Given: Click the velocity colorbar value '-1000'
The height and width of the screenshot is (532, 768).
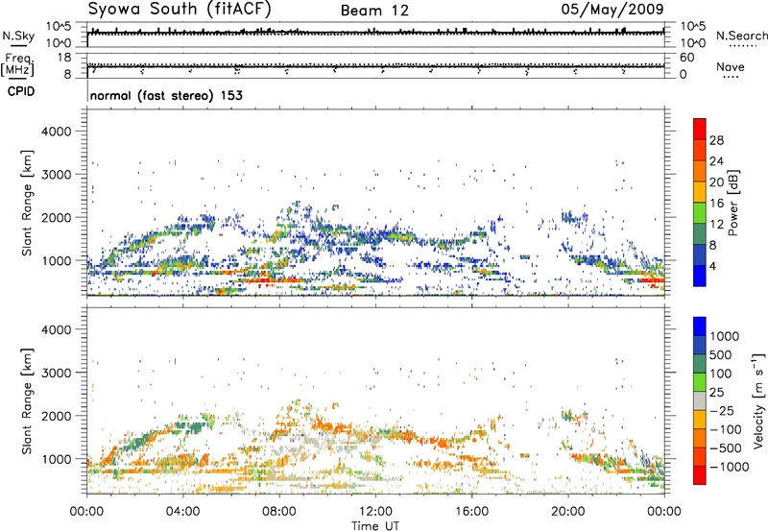Looking at the screenshot, I should tap(730, 467).
